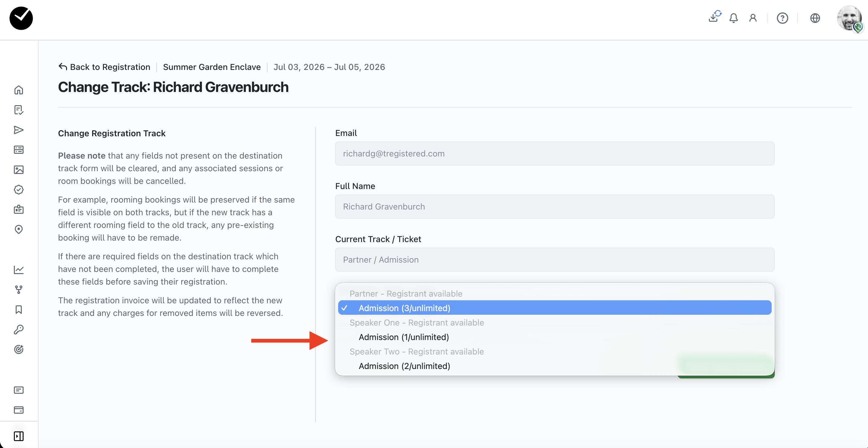Screen dimensions: 868x448
Task: Open the user profile avatar menu
Action: pos(849,18)
